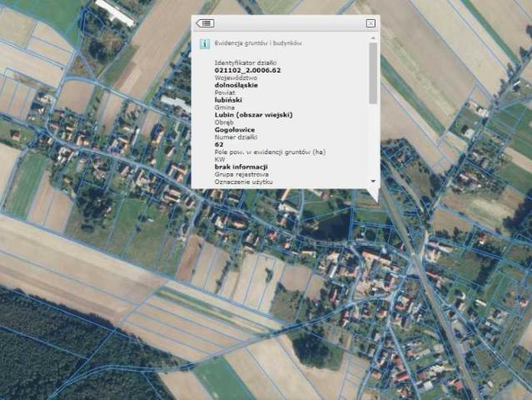Click the popup scrollbar down arrow
Image resolution: width=532 pixels, height=400 pixels.
[x=373, y=181]
